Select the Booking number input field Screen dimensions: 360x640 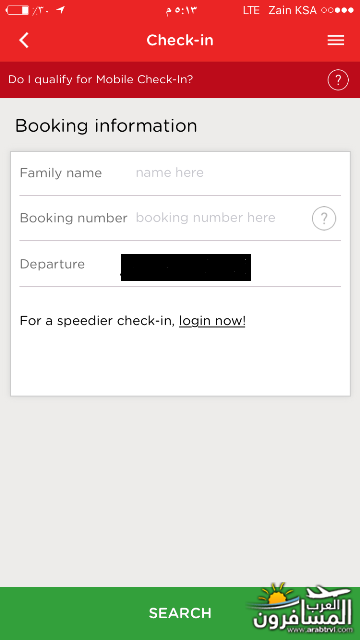[x=222, y=218]
